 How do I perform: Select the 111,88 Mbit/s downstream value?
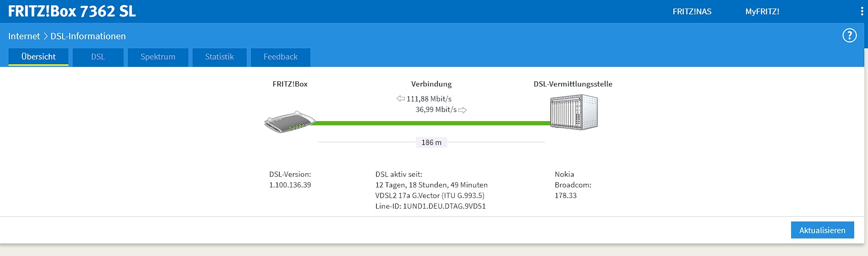click(429, 99)
